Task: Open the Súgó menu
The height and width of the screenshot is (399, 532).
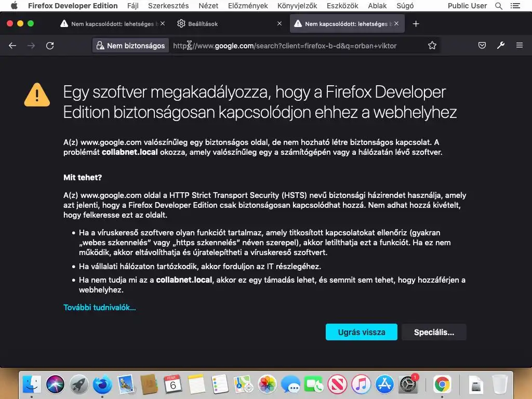Action: click(405, 6)
